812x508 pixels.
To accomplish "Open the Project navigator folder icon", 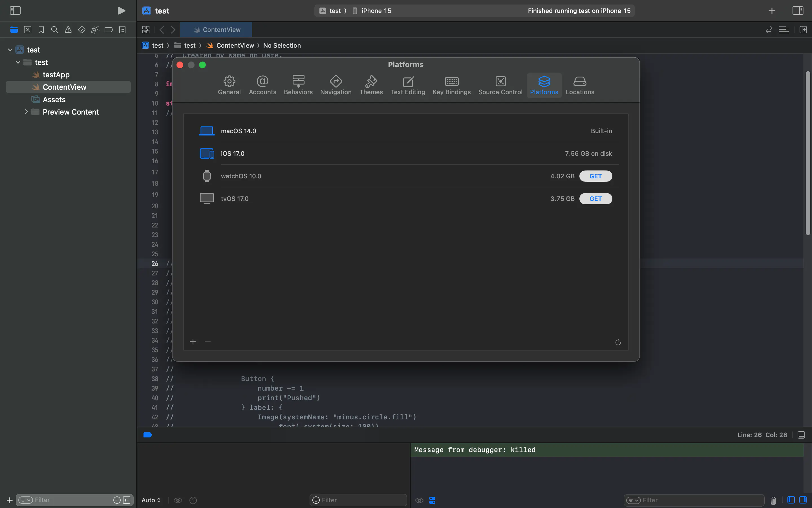I will click(x=14, y=30).
